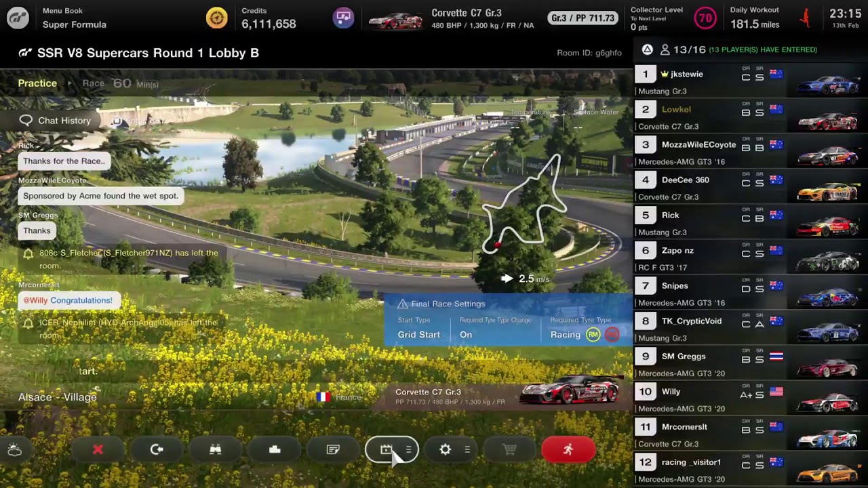Screen dimensions: 868x488
Task: Select player row Zapo nz
Action: tap(751, 258)
